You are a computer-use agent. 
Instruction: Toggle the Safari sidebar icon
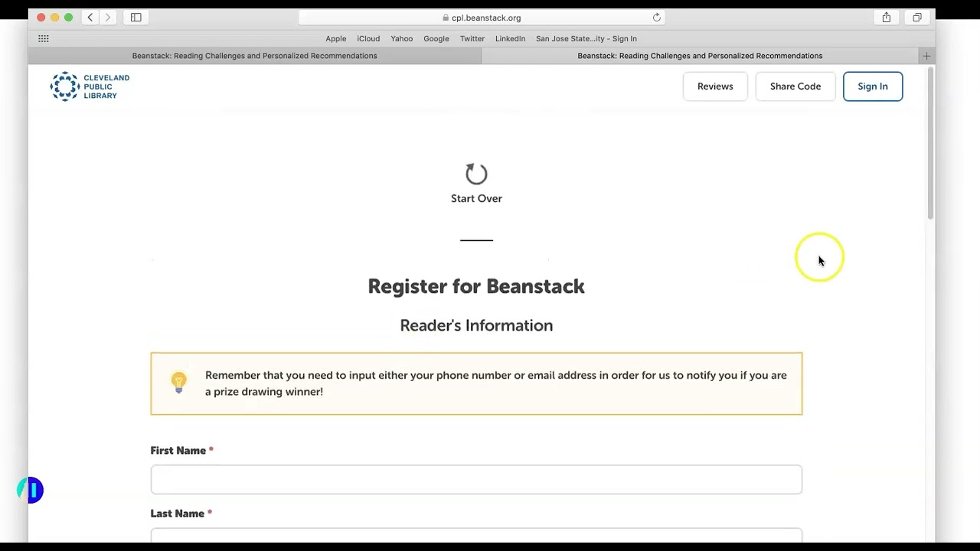136,18
